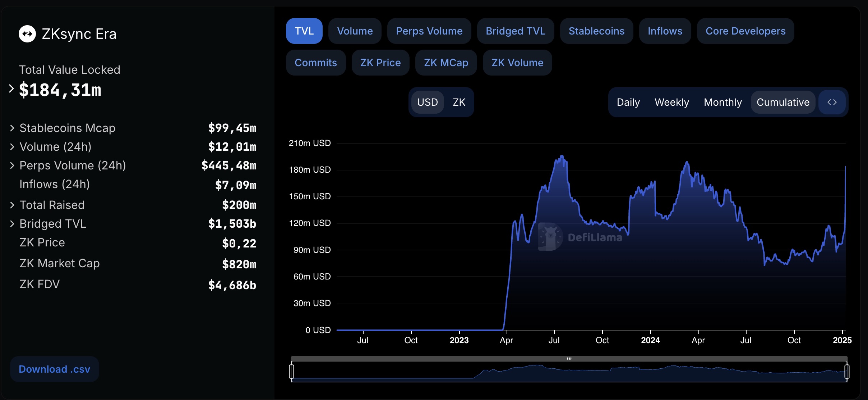Expand the Bridged TVL row
868x400 pixels.
[x=12, y=224]
